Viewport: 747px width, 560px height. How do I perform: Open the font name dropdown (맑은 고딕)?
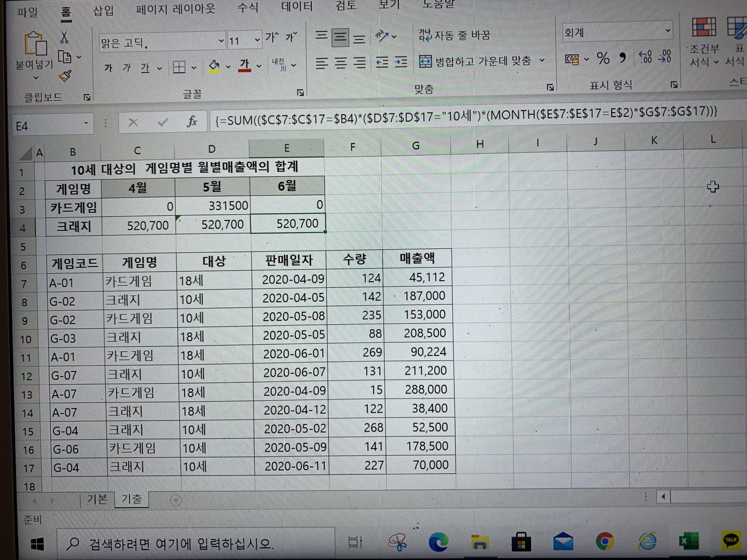point(222,41)
